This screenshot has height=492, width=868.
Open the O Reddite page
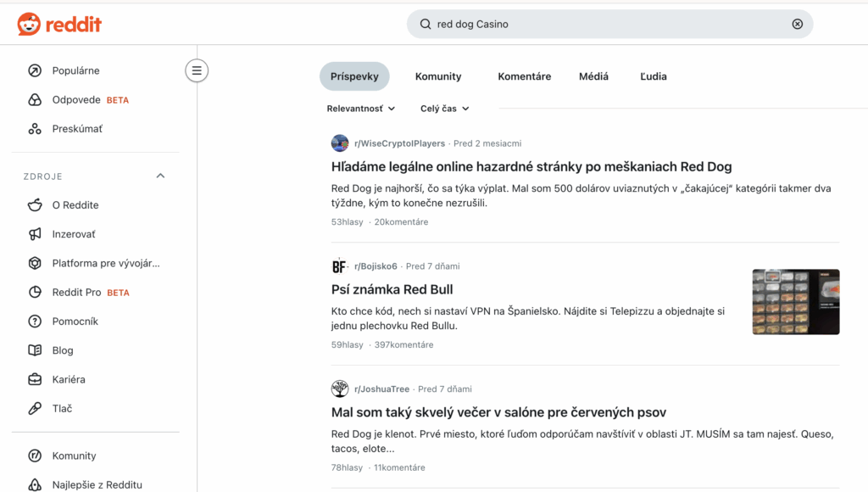click(x=75, y=205)
